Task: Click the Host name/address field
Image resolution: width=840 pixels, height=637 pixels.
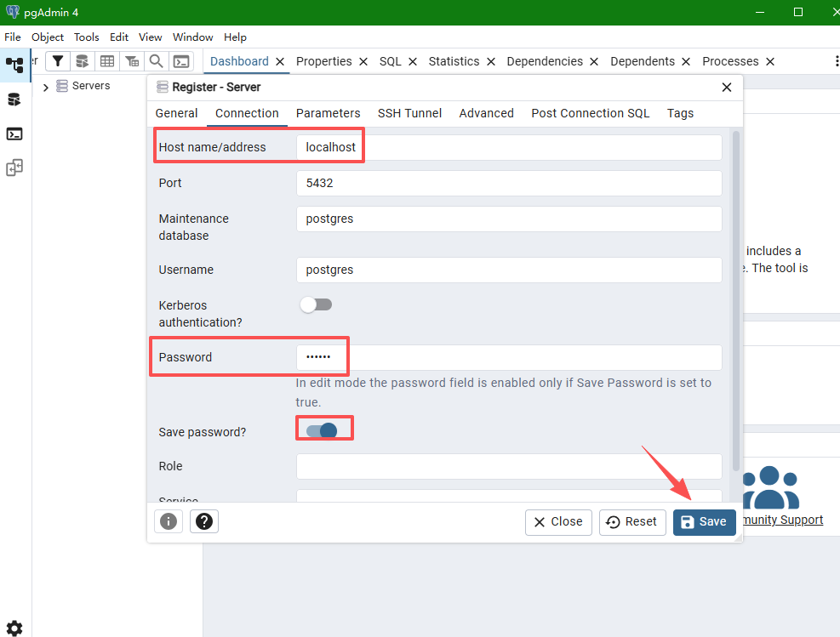Action: click(509, 147)
